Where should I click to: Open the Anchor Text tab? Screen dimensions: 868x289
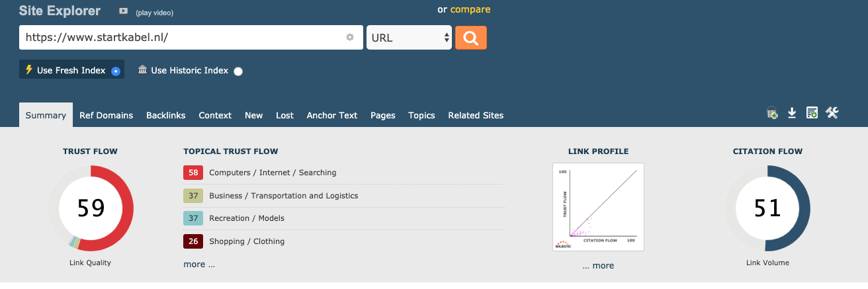coord(332,115)
